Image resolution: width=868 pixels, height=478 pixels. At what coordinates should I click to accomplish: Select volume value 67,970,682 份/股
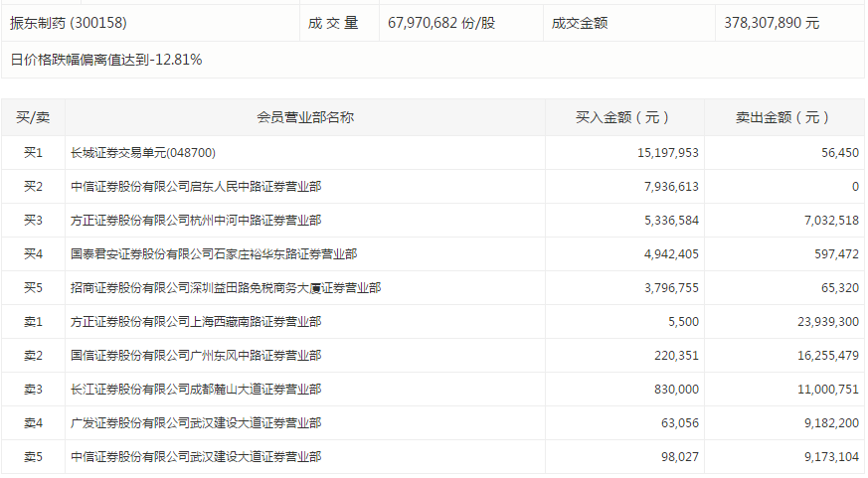pyautogui.click(x=441, y=23)
